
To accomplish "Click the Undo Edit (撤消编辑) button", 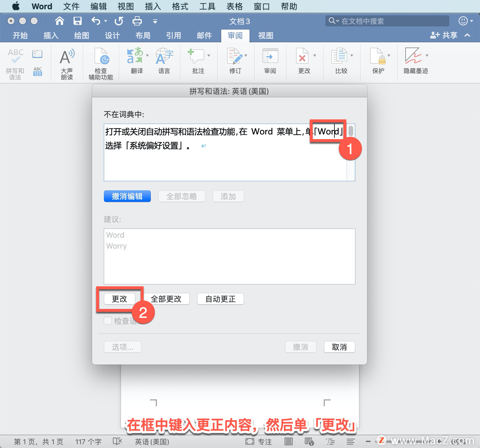I will [x=127, y=196].
